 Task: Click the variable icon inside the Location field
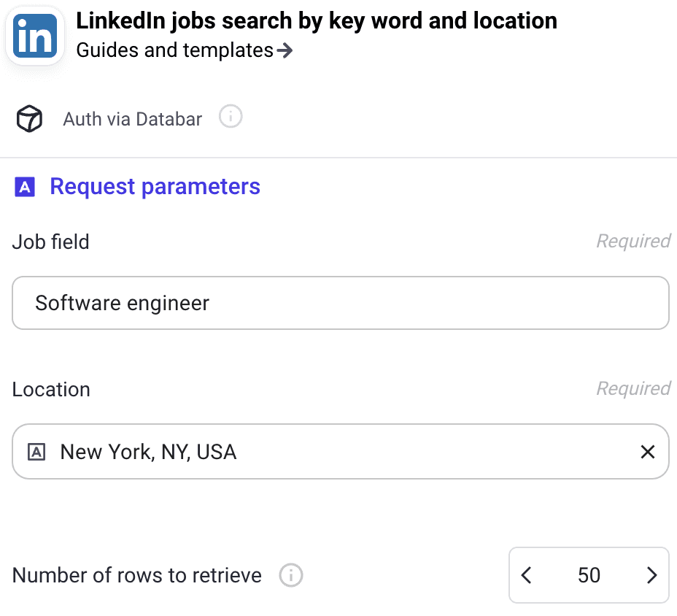click(x=38, y=451)
